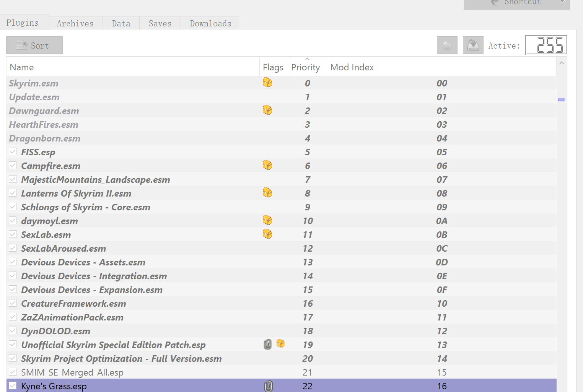Toggle the Campfire.esm checkbox
Image resolution: width=583 pixels, height=392 pixels.
13,165
